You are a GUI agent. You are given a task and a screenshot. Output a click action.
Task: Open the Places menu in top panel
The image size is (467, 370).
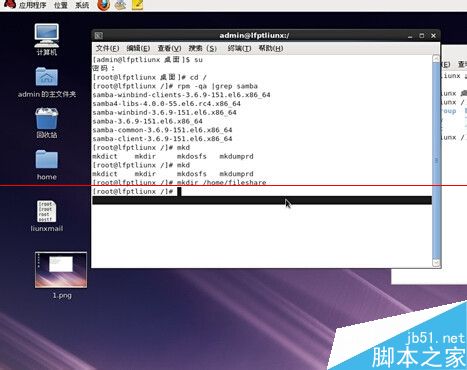[61, 5]
